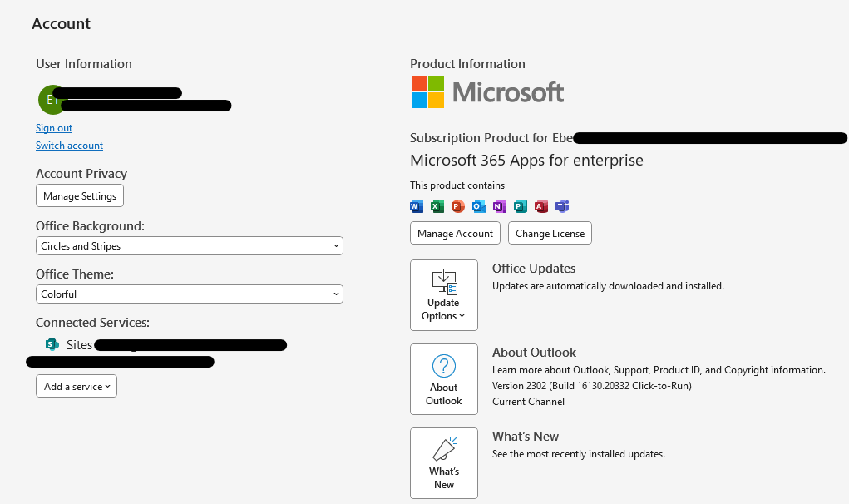Click the User Information heading

[84, 64]
